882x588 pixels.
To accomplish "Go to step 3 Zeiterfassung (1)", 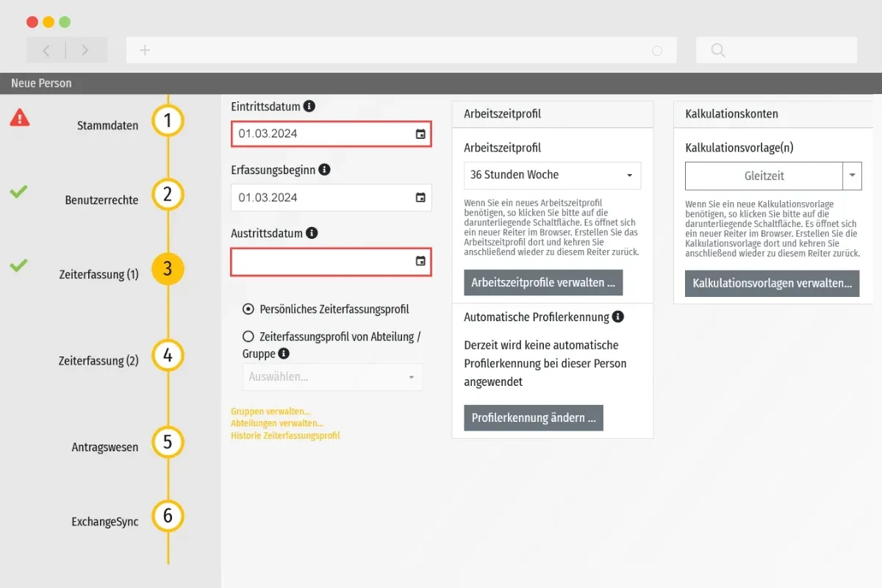I will coord(168,268).
